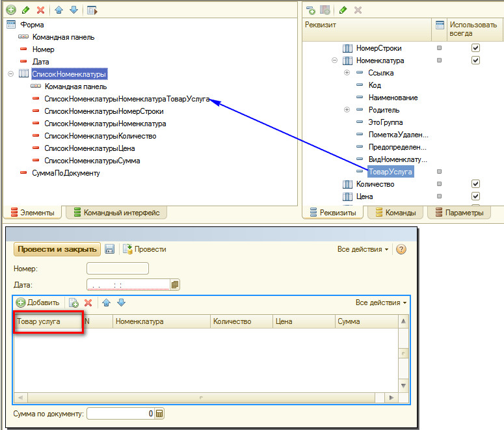Select СписокНоменклатуры table element
Screen dimensions: 504x430
click(x=69, y=74)
